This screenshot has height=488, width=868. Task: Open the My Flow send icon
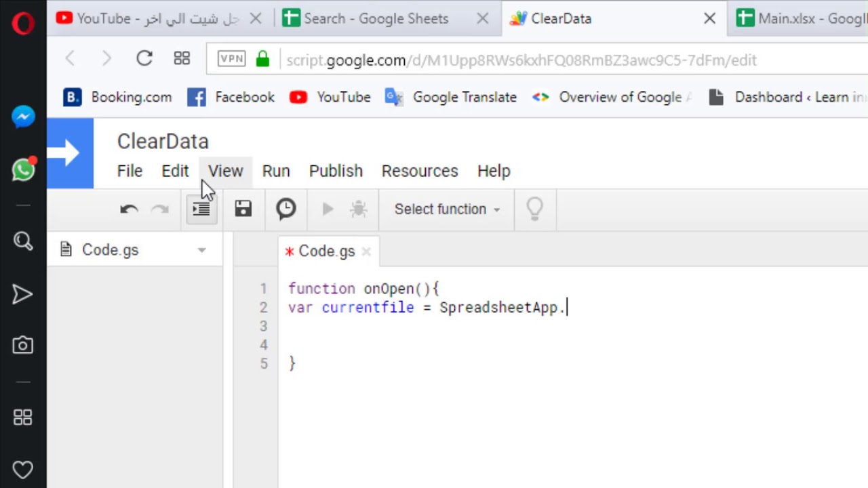pos(22,294)
